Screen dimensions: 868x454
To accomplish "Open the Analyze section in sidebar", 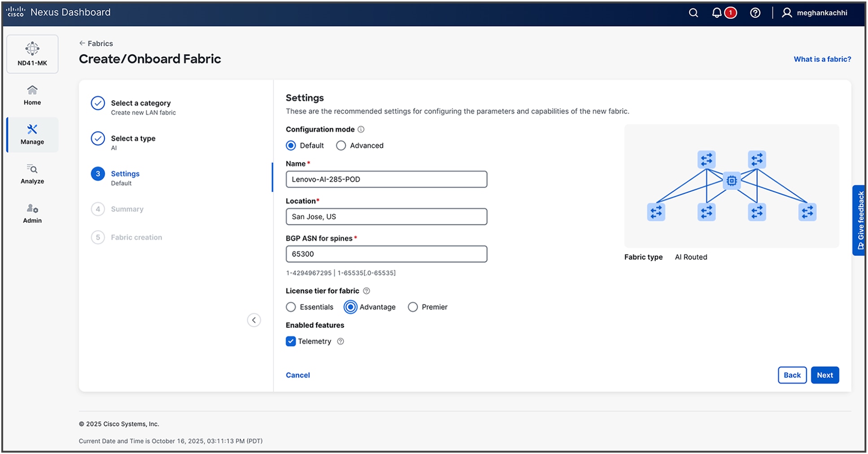I will (32, 174).
